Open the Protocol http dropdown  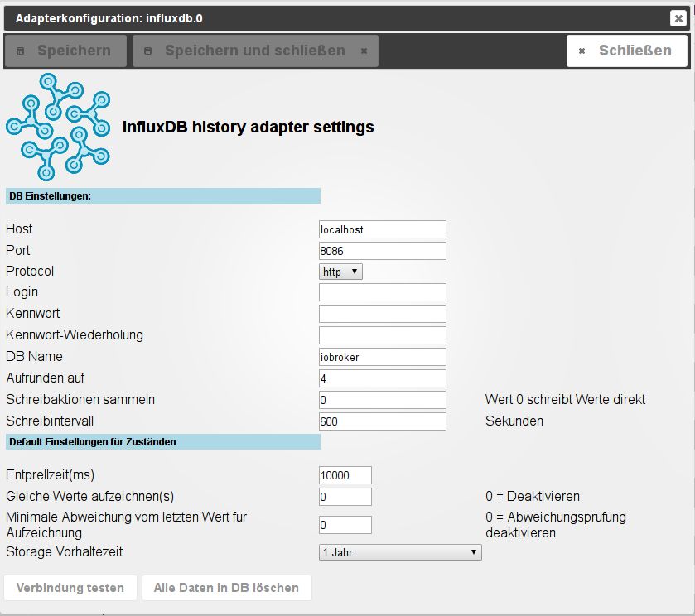point(340,272)
